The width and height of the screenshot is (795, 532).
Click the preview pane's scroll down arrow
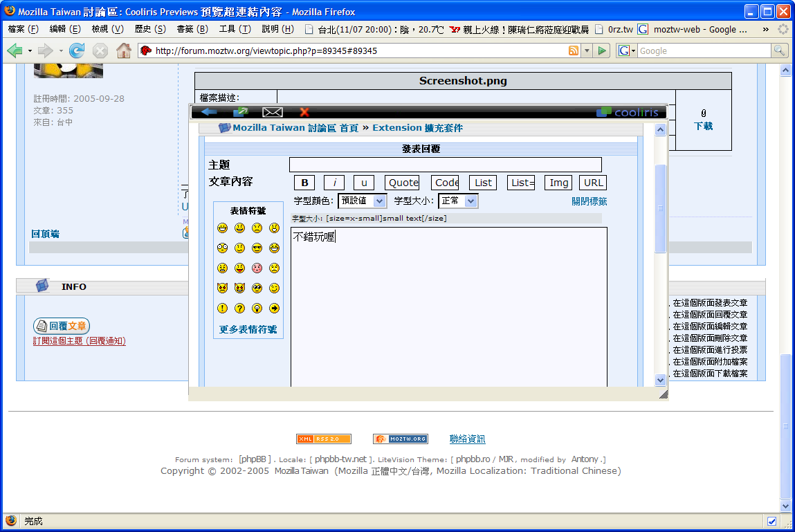660,380
